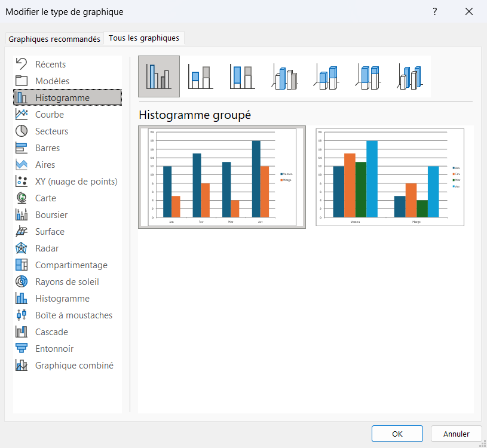Select the Compartimentage category label

pyautogui.click(x=71, y=265)
